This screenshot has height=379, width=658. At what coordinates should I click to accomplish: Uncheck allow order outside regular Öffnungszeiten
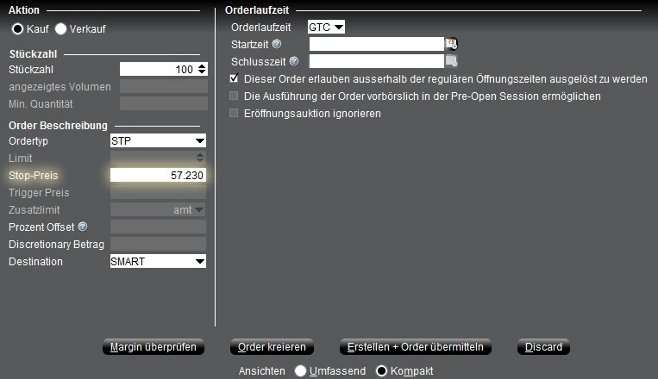point(234,78)
